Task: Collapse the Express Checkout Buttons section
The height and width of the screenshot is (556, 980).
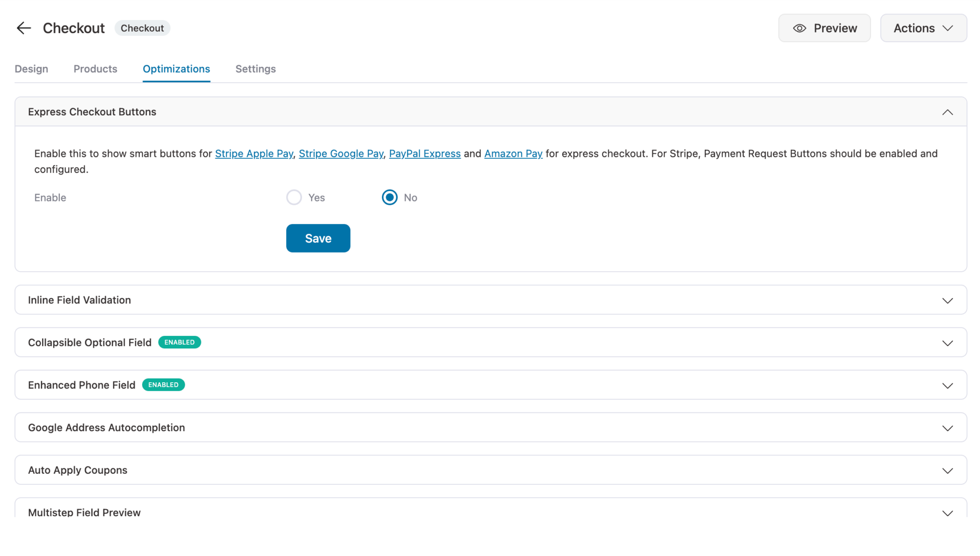Action: click(947, 111)
